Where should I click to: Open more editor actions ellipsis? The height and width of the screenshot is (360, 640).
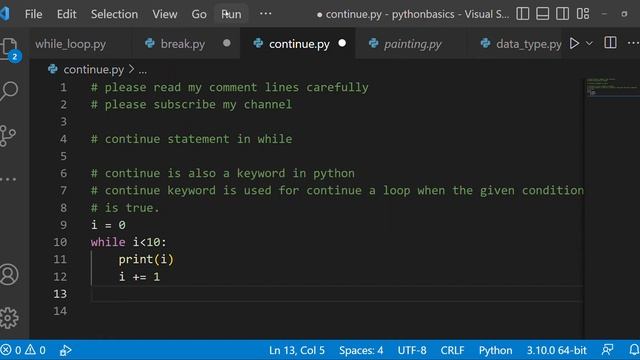(x=633, y=43)
